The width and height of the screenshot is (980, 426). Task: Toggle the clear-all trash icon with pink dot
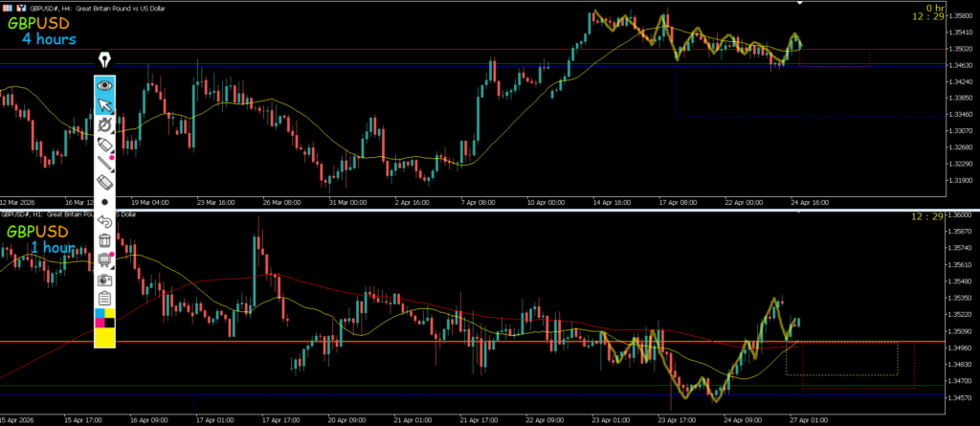coord(105,259)
